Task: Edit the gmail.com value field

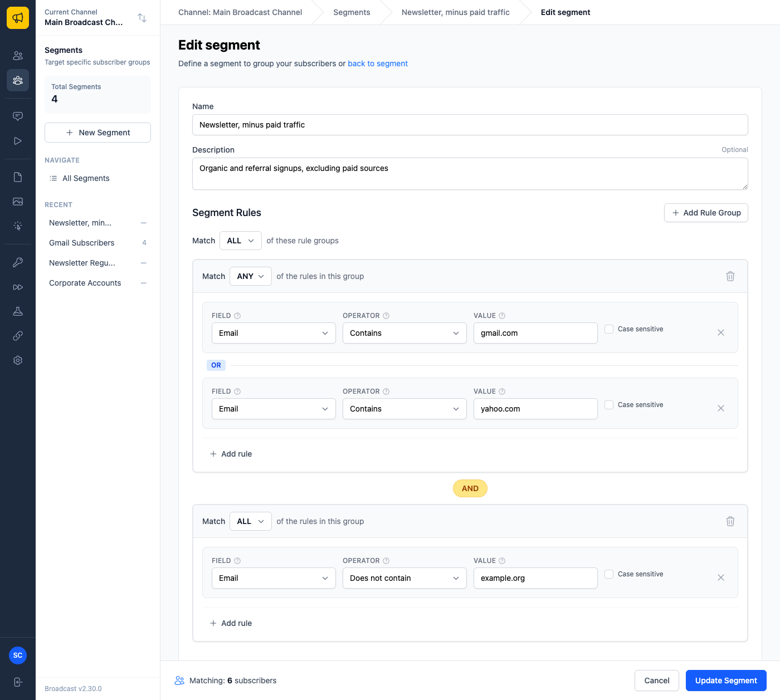Action: point(535,333)
